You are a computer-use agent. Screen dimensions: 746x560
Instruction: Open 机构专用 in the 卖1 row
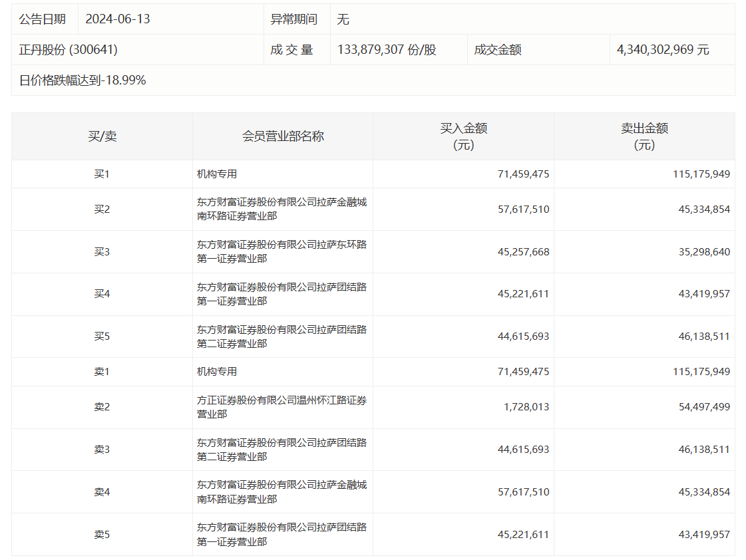point(217,372)
